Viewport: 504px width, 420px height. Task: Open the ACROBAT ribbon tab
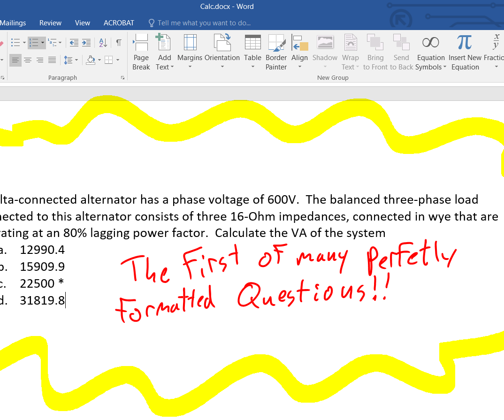click(x=119, y=23)
